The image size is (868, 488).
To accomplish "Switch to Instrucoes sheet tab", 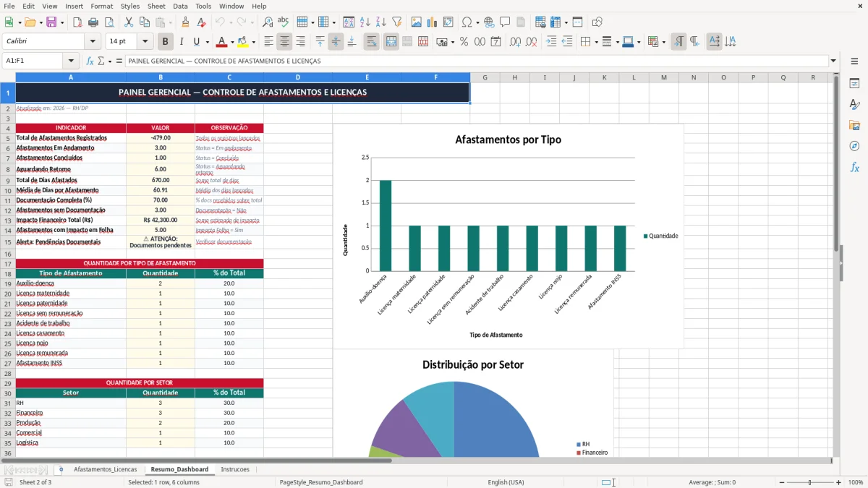I will (x=235, y=469).
